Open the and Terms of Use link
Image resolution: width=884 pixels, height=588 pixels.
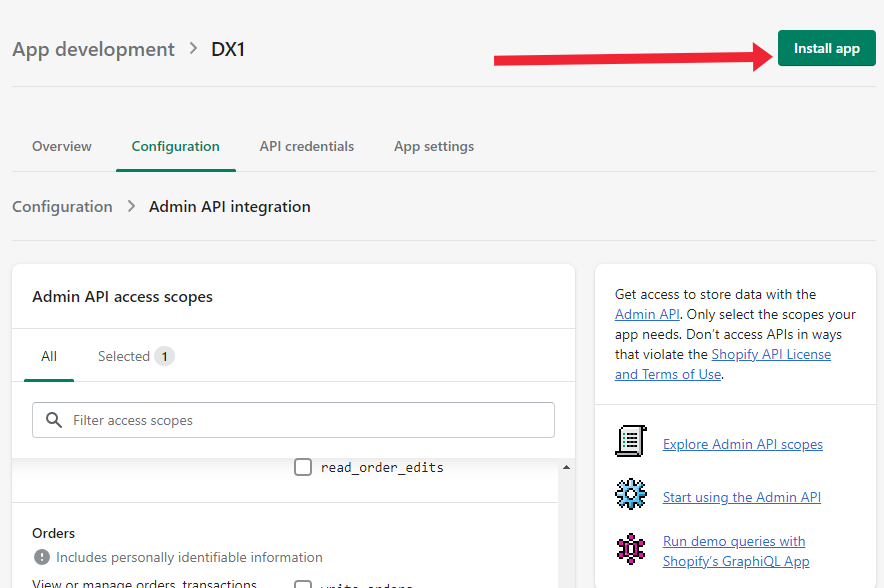668,374
